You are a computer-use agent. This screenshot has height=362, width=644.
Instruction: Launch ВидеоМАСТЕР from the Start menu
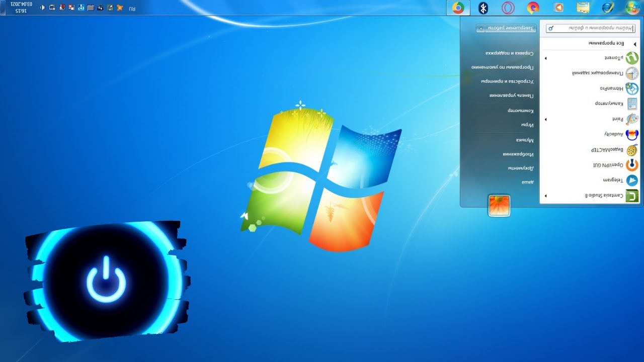pyautogui.click(x=592, y=150)
